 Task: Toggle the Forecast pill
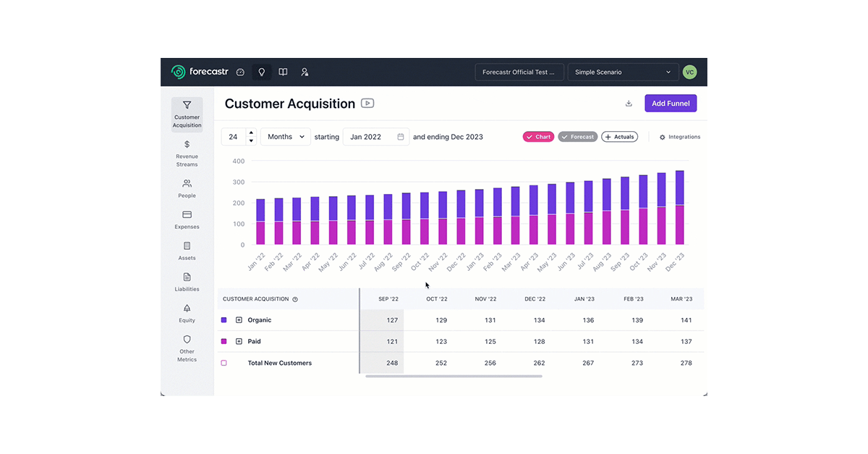tap(577, 137)
